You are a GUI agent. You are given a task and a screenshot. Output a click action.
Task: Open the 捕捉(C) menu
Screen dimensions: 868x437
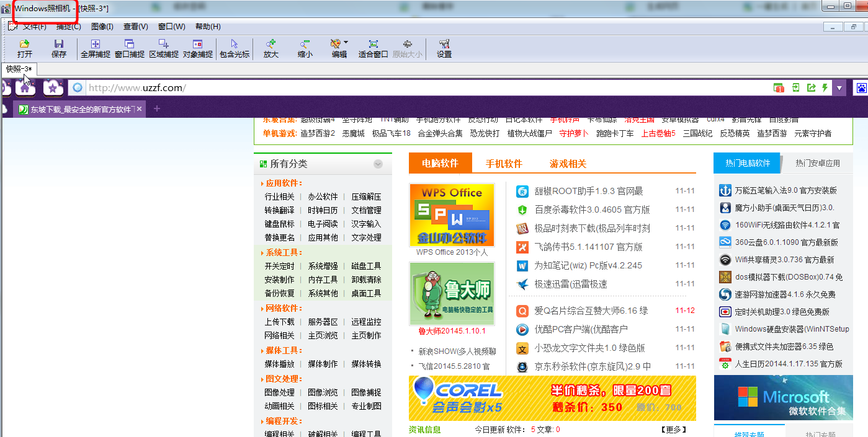pos(68,27)
